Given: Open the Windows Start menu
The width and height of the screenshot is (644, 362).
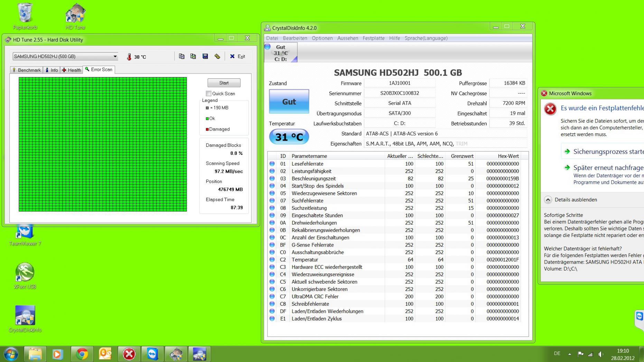Looking at the screenshot, I should pos(11,354).
